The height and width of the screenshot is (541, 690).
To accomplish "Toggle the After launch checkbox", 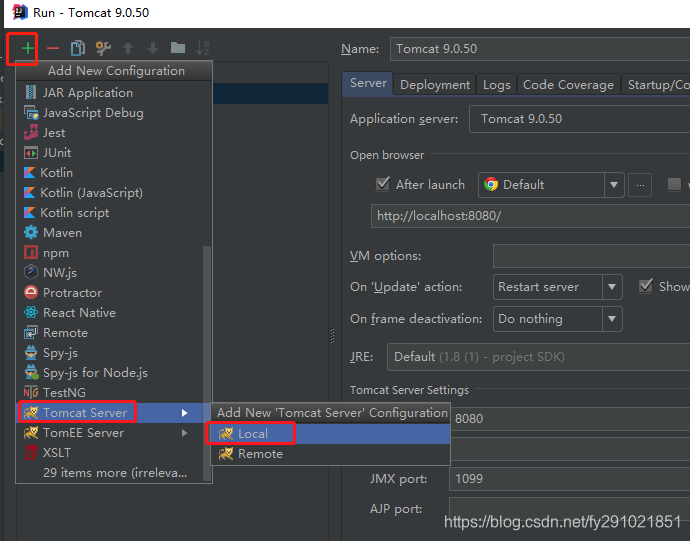I will coord(382,184).
